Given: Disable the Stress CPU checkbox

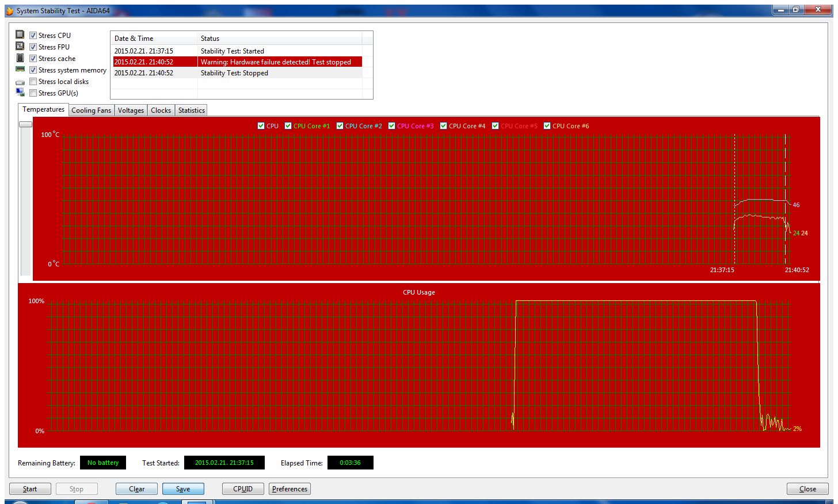Looking at the screenshot, I should [x=33, y=36].
